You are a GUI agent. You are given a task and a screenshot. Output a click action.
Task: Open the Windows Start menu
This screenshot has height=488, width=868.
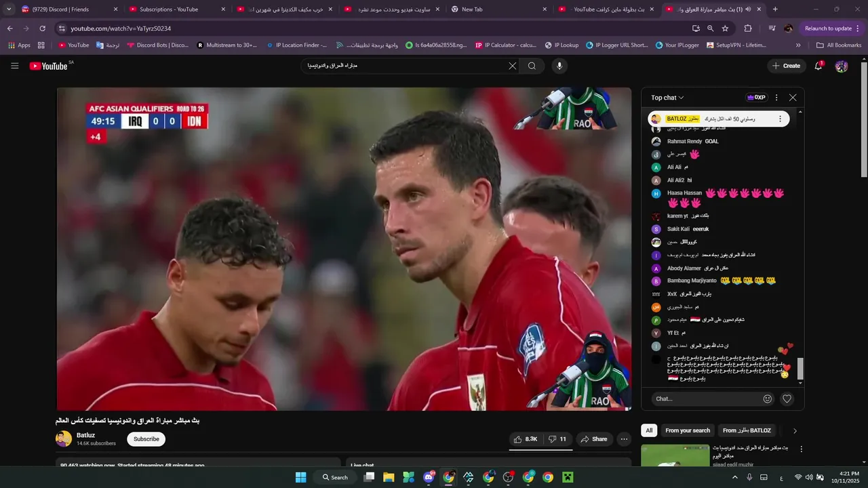(300, 477)
